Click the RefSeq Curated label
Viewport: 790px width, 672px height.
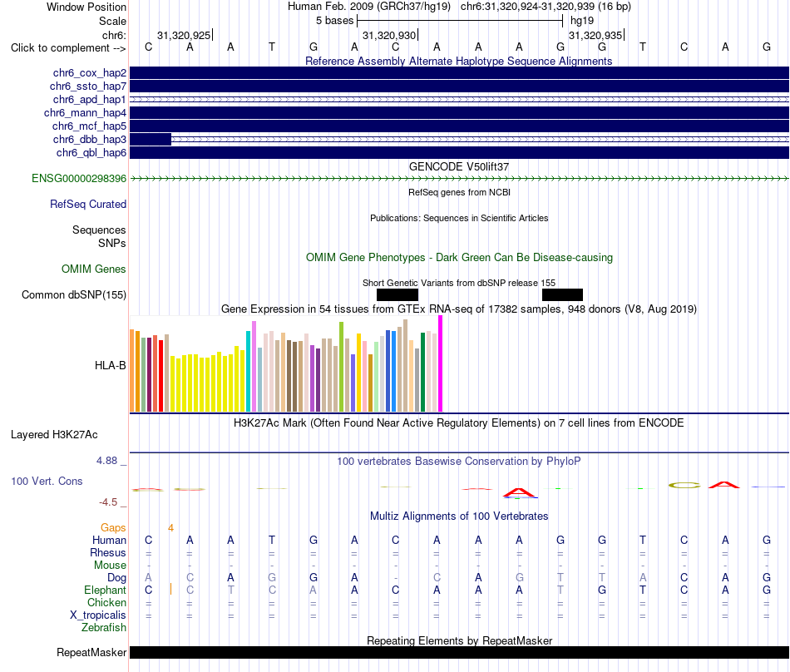pyautogui.click(x=88, y=204)
